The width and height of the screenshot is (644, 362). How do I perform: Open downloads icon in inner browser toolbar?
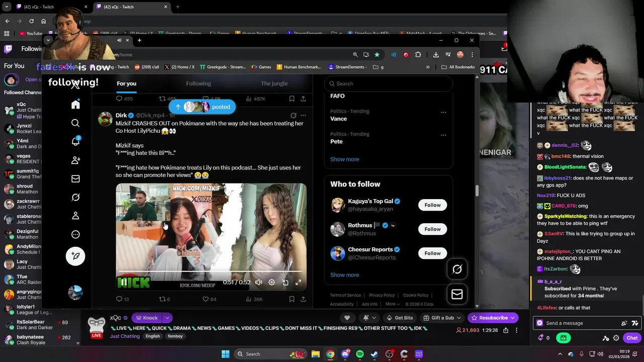pyautogui.click(x=436, y=54)
